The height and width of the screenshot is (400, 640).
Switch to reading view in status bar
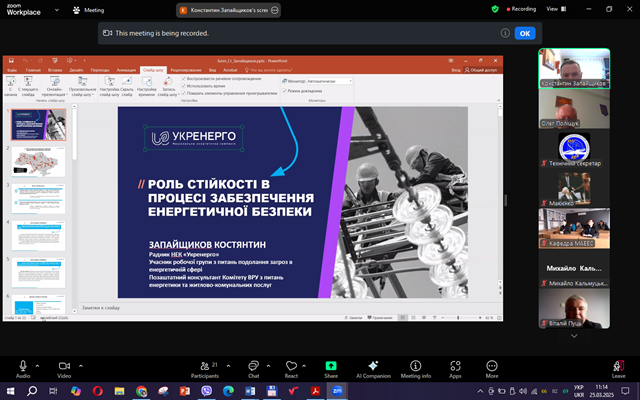click(x=424, y=318)
